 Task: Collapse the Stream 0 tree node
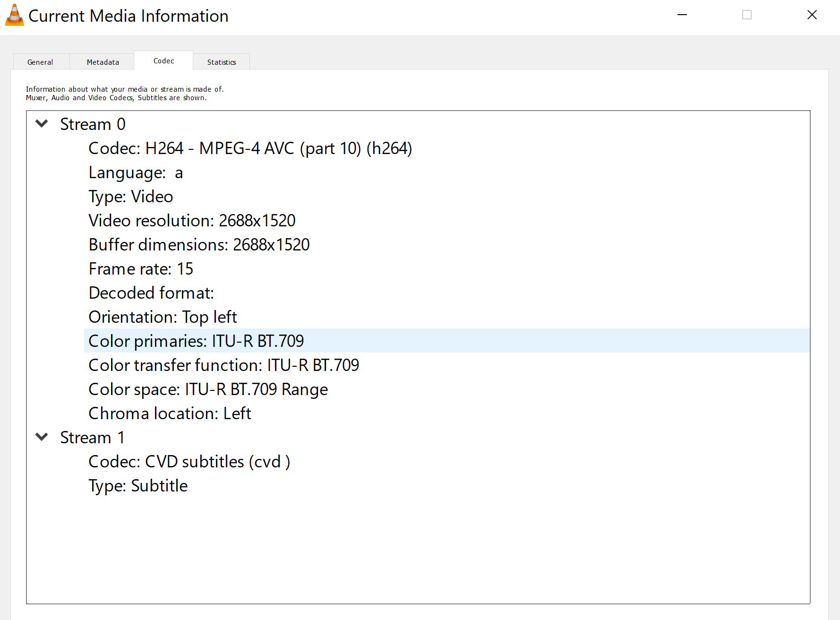pyautogui.click(x=42, y=124)
